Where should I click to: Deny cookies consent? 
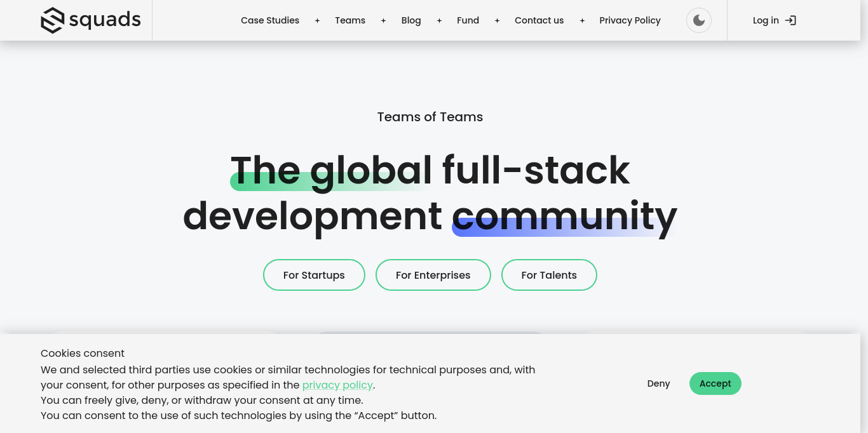658,383
